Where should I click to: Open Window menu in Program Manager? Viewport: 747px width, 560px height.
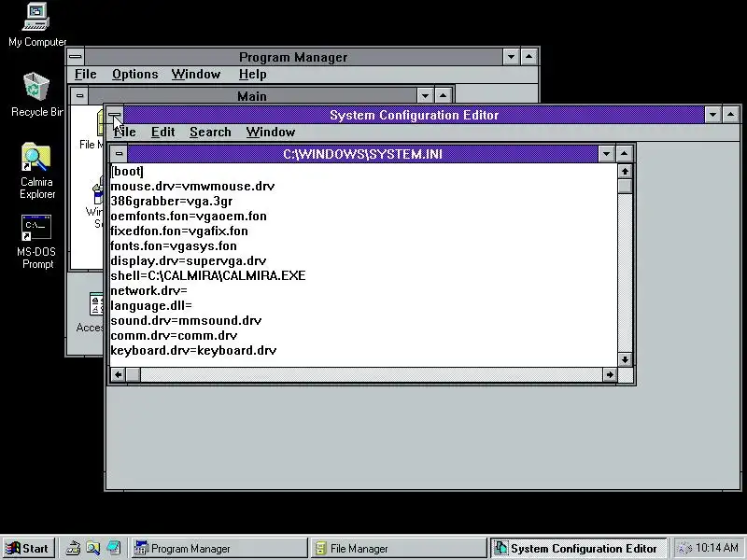point(196,75)
